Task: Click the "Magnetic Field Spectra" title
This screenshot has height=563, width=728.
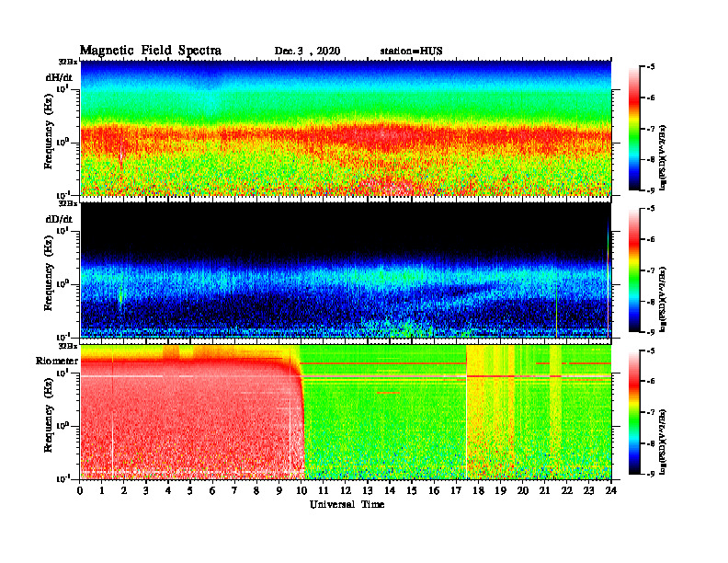Action: tap(151, 51)
